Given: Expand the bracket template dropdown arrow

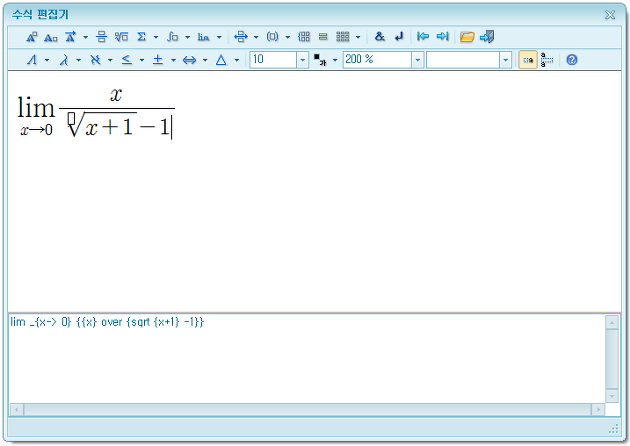Looking at the screenshot, I should (288, 37).
